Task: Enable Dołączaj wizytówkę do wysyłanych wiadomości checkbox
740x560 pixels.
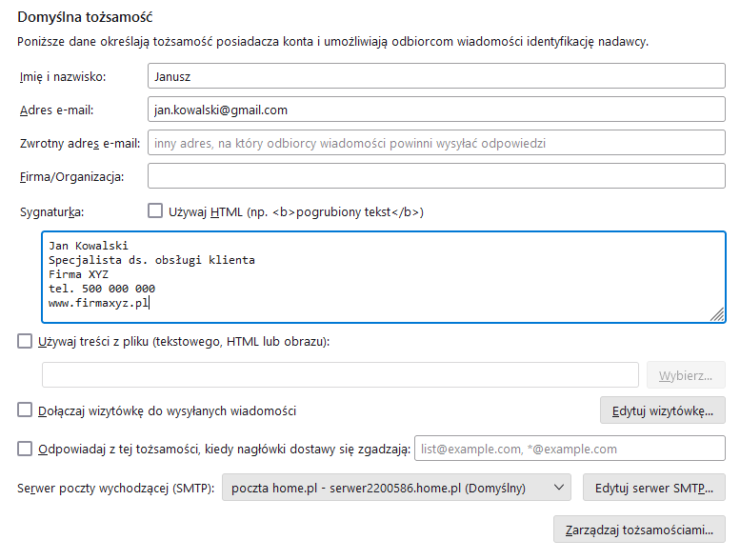Action: [25, 410]
